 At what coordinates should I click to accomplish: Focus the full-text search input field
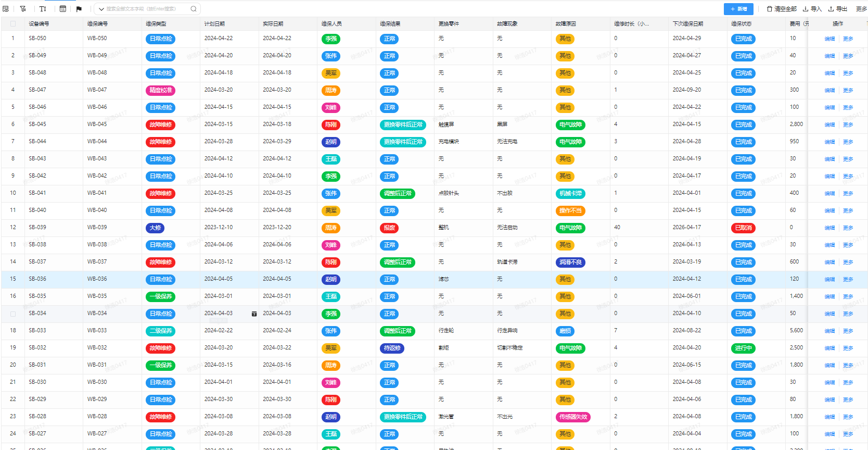click(146, 9)
